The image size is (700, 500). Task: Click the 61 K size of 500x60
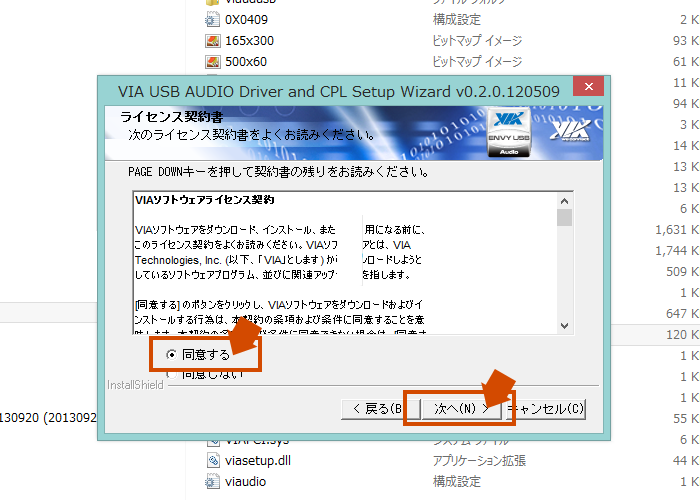pyautogui.click(x=686, y=62)
